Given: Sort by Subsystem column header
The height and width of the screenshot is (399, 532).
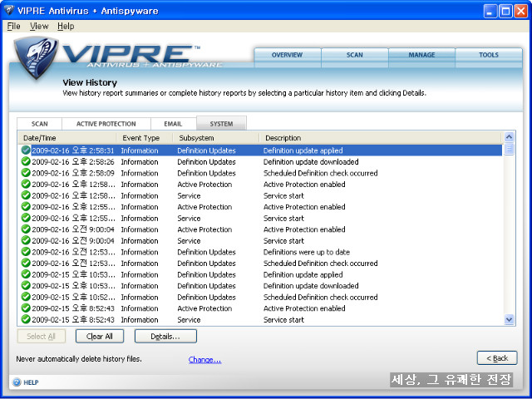Looking at the screenshot, I should coord(216,138).
